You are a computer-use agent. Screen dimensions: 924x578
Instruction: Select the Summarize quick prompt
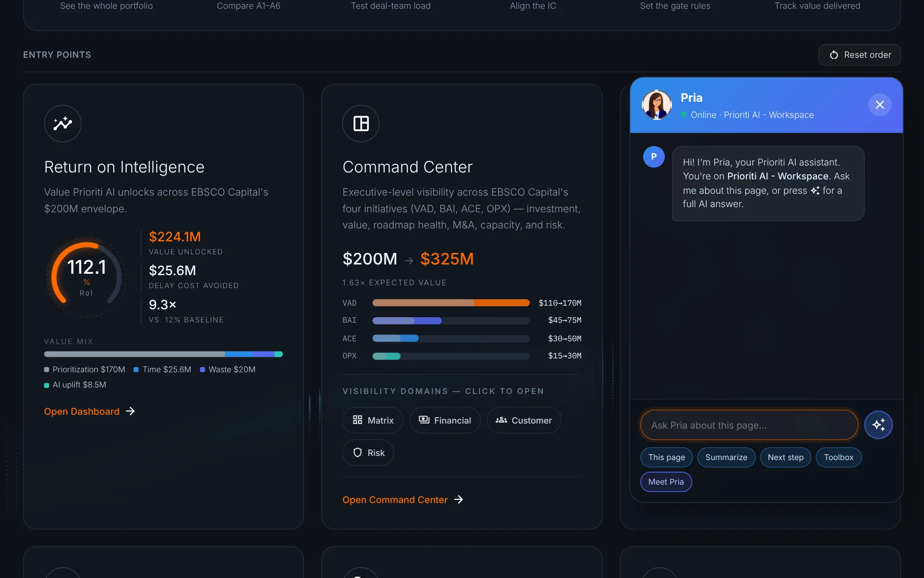[x=726, y=457]
